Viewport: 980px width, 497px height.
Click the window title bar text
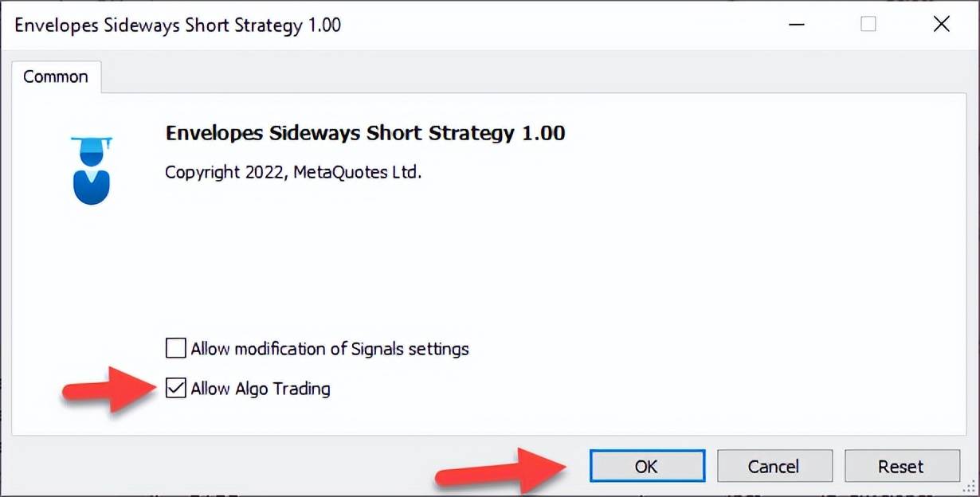(x=178, y=25)
